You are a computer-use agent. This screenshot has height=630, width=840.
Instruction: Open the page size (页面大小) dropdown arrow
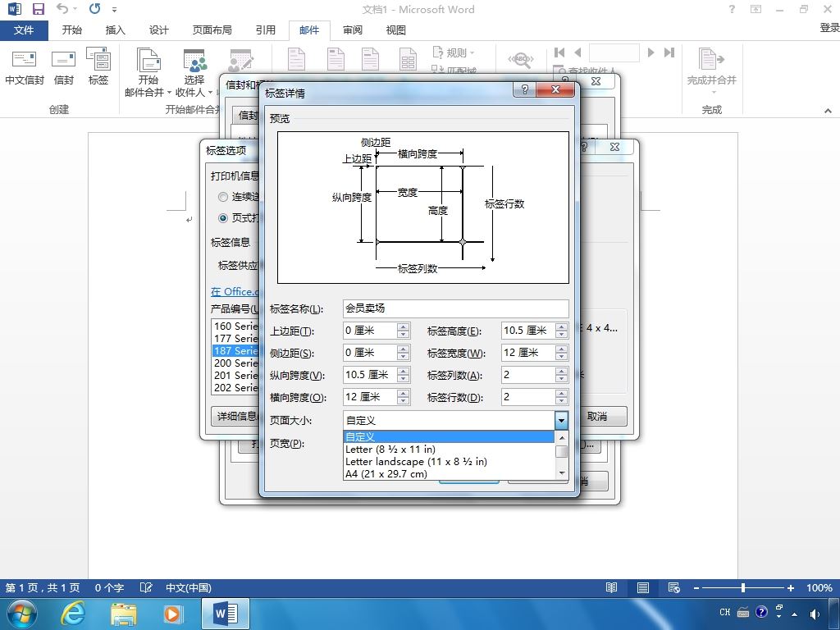pyautogui.click(x=561, y=421)
